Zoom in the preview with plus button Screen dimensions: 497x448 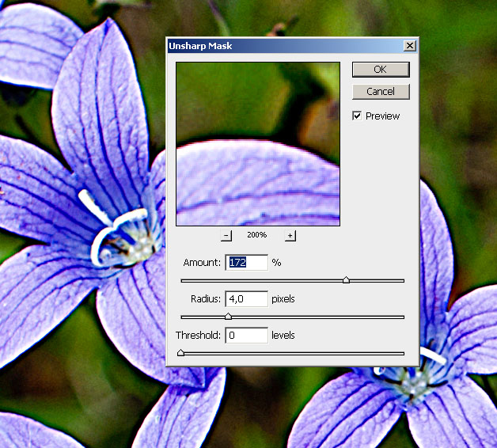(x=290, y=236)
